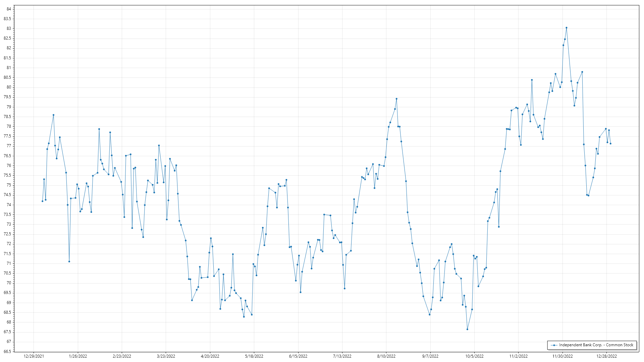Click the 84 y-axis tick label
Image resolution: width=644 pixels, height=362 pixels.
point(9,9)
